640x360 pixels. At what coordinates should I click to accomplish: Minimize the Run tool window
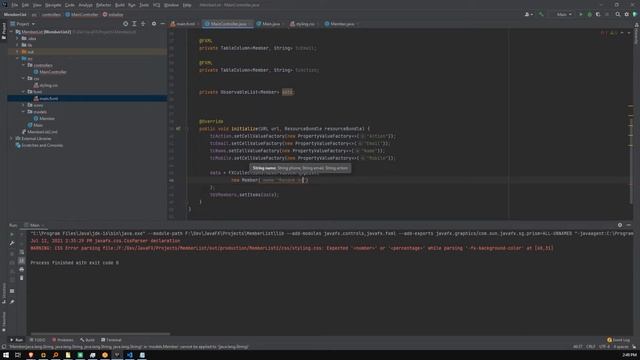click(x=629, y=225)
